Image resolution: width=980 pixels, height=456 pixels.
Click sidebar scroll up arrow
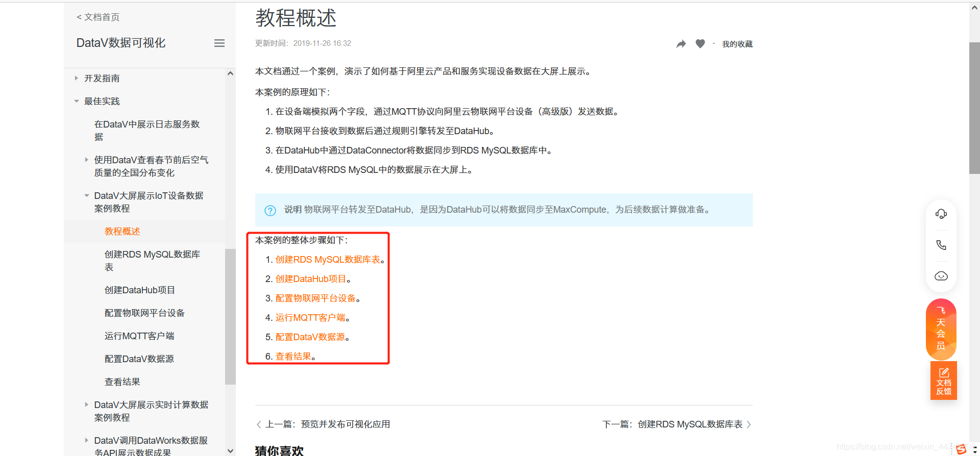point(230,73)
